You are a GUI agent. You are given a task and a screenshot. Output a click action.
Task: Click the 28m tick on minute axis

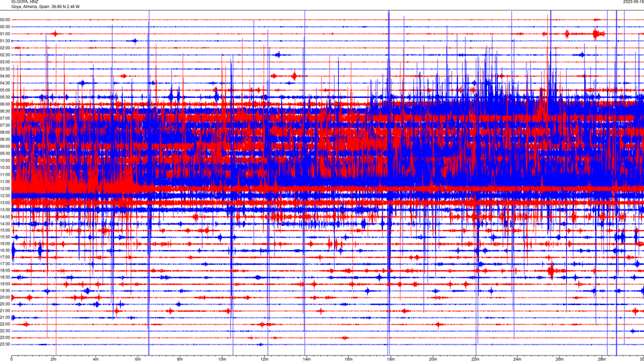602,359
